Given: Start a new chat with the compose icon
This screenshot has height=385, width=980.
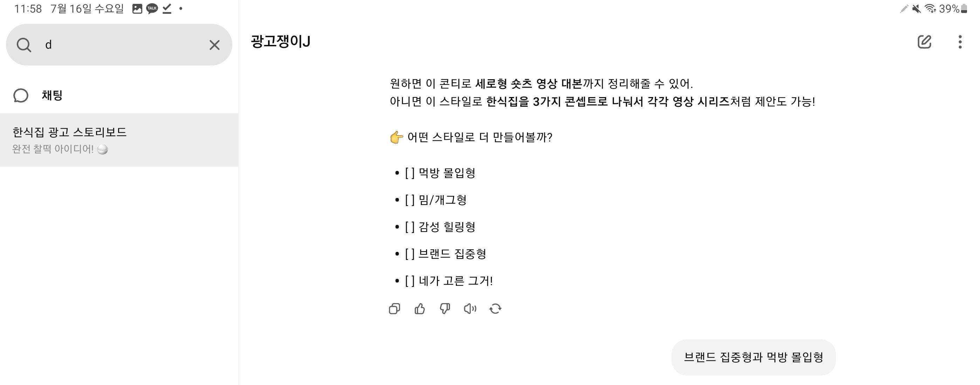Looking at the screenshot, I should coord(924,42).
